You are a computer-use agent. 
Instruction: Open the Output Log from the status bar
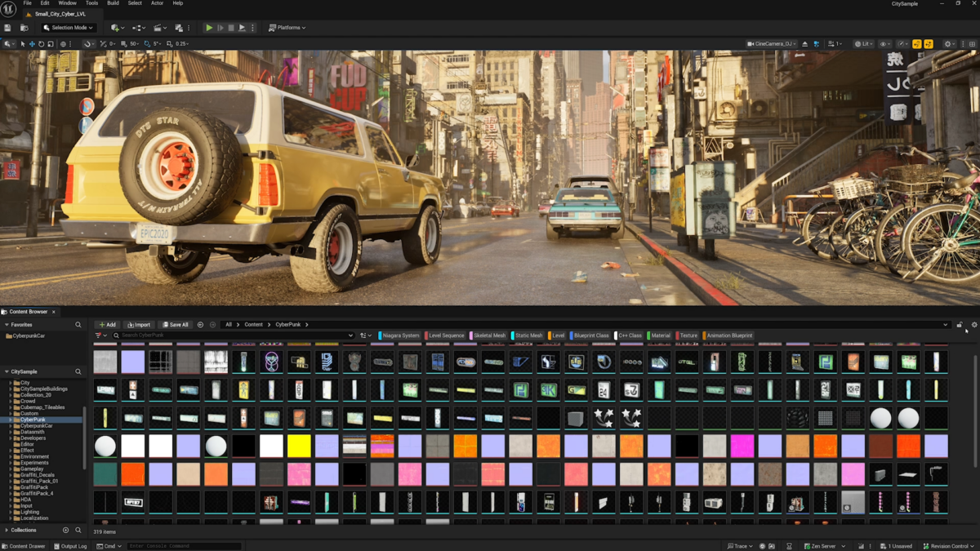70,546
